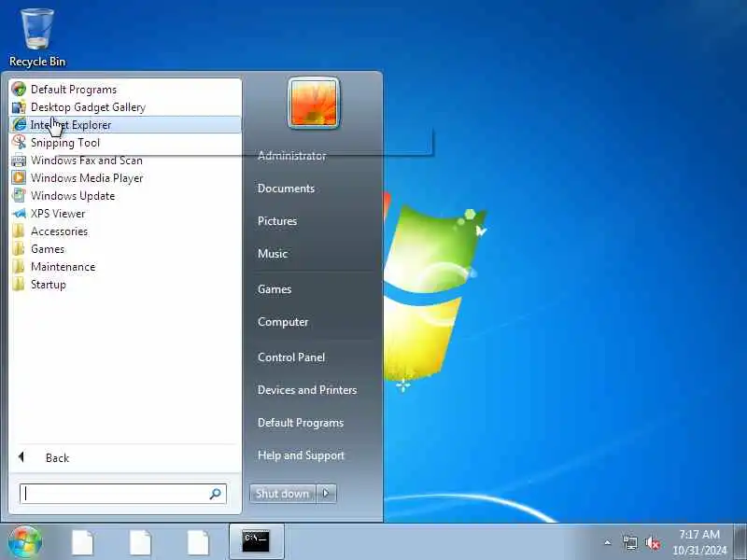747x560 pixels.
Task: Open the Shut down options arrow
Action: (x=326, y=494)
